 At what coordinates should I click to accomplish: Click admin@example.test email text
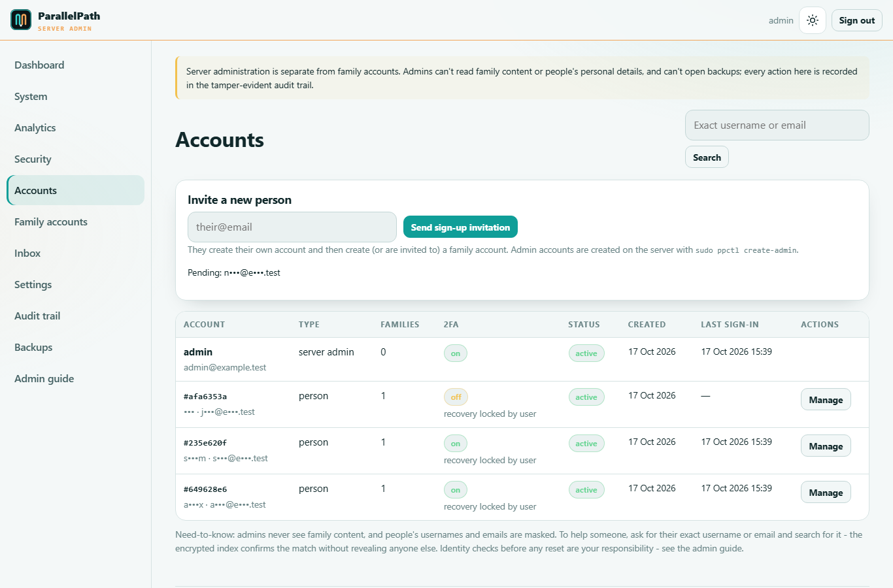tap(225, 368)
